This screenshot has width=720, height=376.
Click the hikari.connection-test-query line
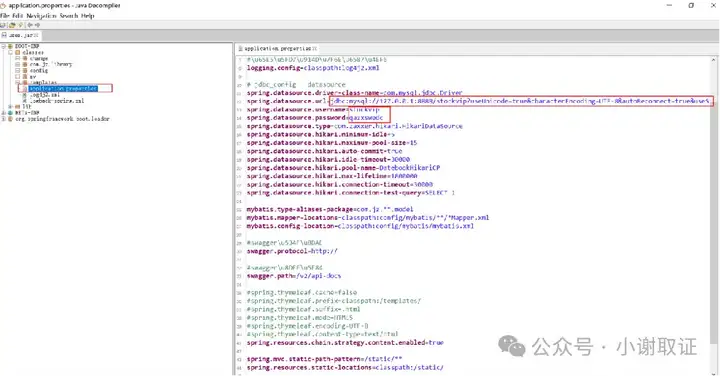(350, 193)
